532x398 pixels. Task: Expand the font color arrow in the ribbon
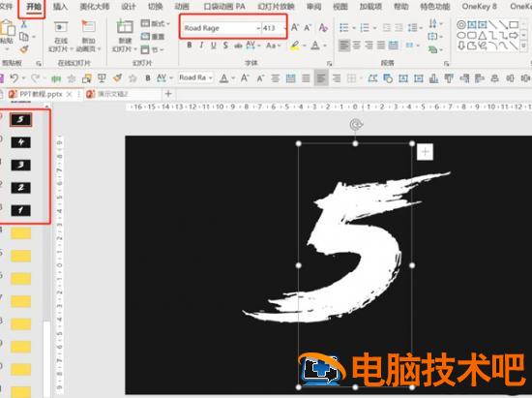(x=325, y=46)
